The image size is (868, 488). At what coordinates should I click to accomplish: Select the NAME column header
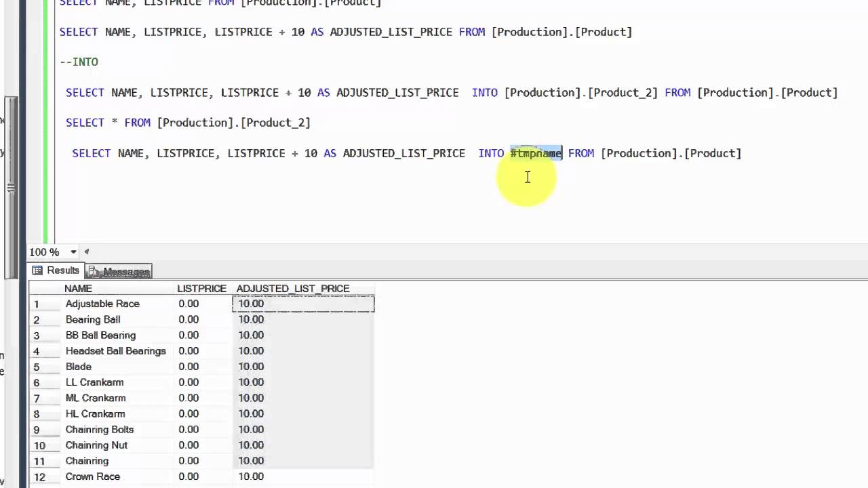119,289
